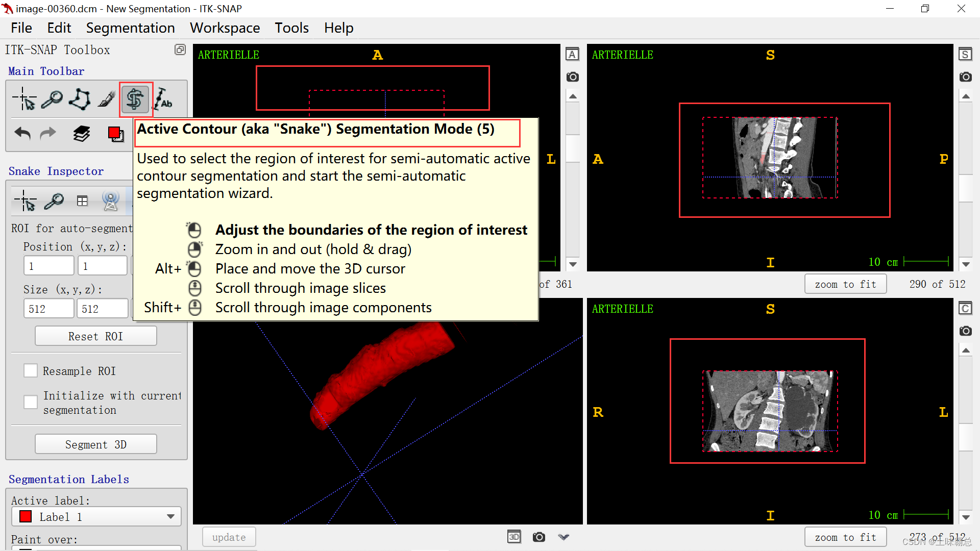This screenshot has height=551, width=980.
Task: Select the Zoom/Pan magnifier tool
Action: 52,99
